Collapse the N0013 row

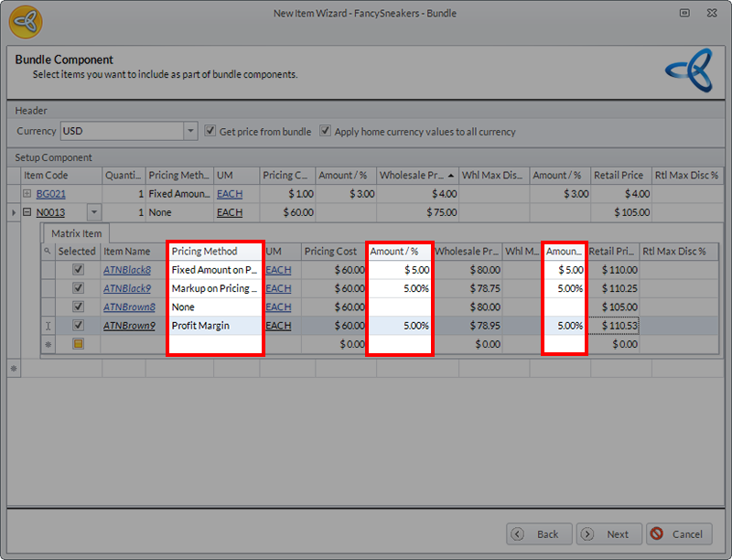[27, 212]
